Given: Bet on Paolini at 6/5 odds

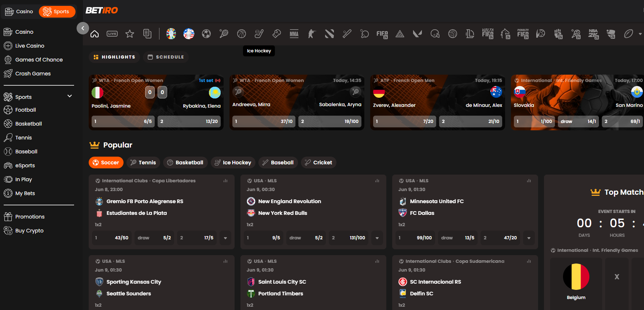Looking at the screenshot, I should point(123,122).
